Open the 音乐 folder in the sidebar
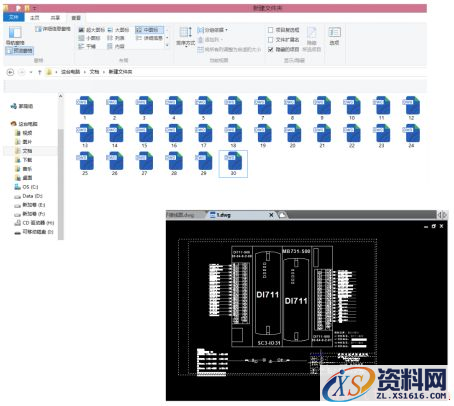Viewport: 454px width, 406px height. click(24, 169)
